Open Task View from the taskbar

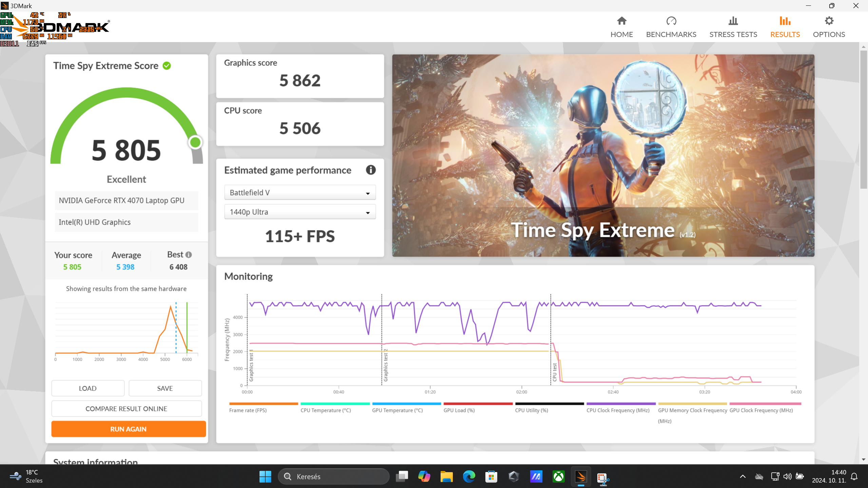(x=402, y=476)
